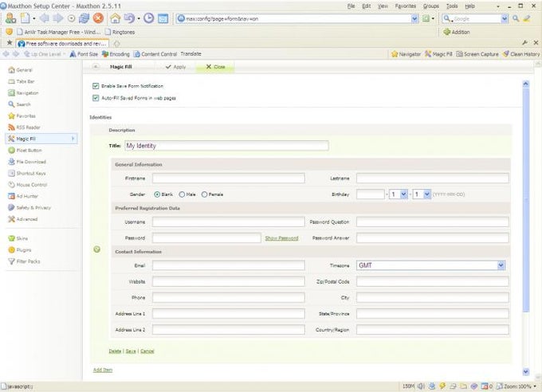Expand the Google search box dropdown
Screen dimensions: 542x392
pos(505,18)
